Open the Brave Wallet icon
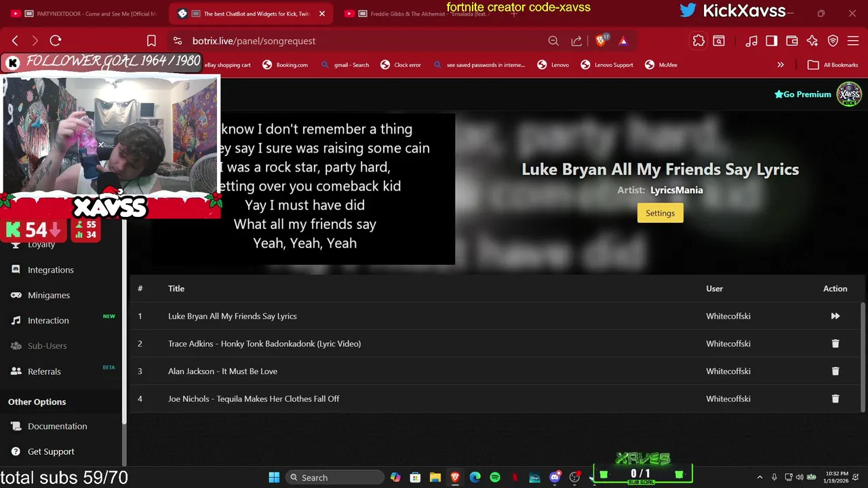The height and width of the screenshot is (488, 868). click(792, 41)
